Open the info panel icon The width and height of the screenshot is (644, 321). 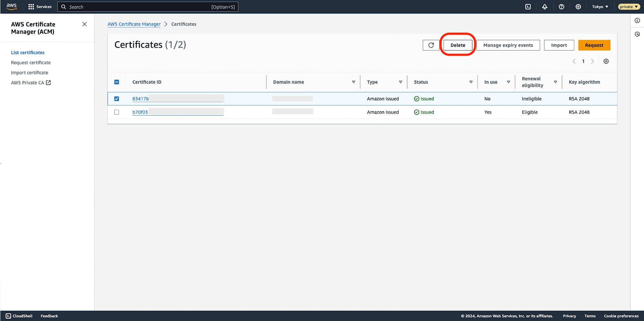[637, 21]
